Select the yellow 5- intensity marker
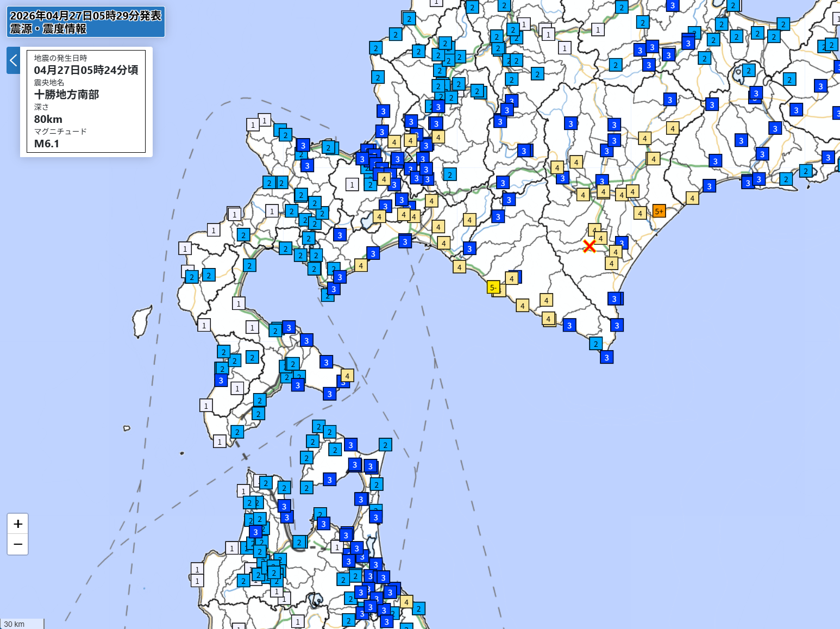Image resolution: width=840 pixels, height=629 pixels. pyautogui.click(x=493, y=287)
